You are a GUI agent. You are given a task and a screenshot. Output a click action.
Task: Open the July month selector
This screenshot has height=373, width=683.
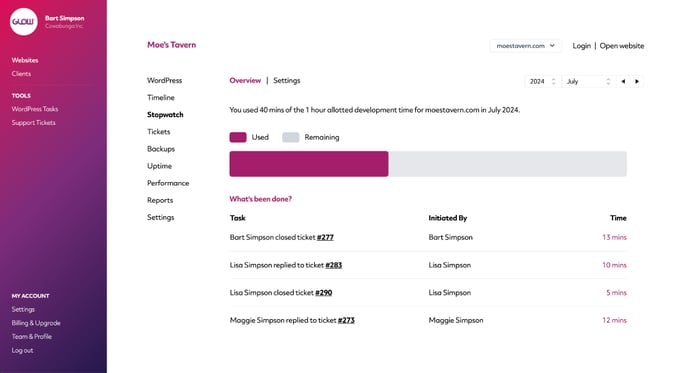(588, 81)
